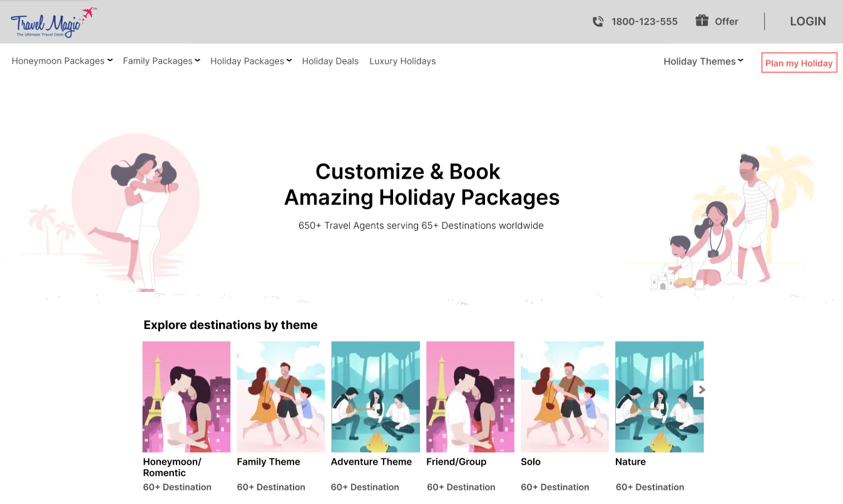Open the Holiday Packages dropdown
843x504 pixels.
point(250,61)
